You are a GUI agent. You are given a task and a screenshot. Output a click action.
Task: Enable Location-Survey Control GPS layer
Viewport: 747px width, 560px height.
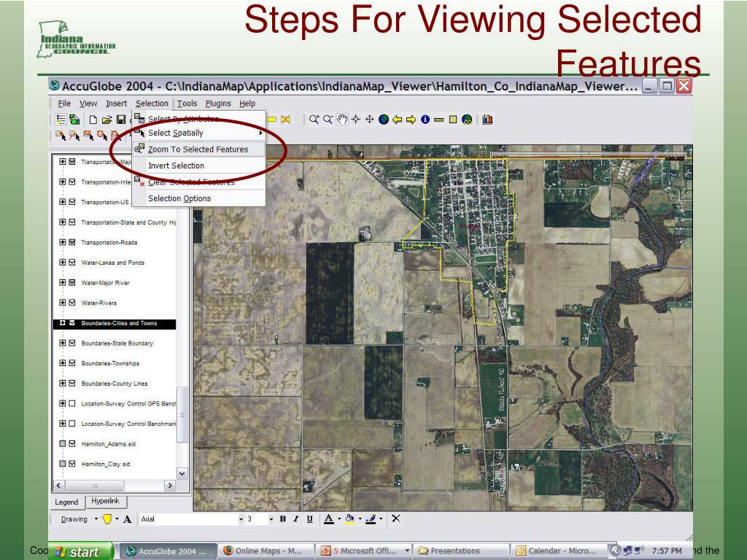tap(72, 403)
